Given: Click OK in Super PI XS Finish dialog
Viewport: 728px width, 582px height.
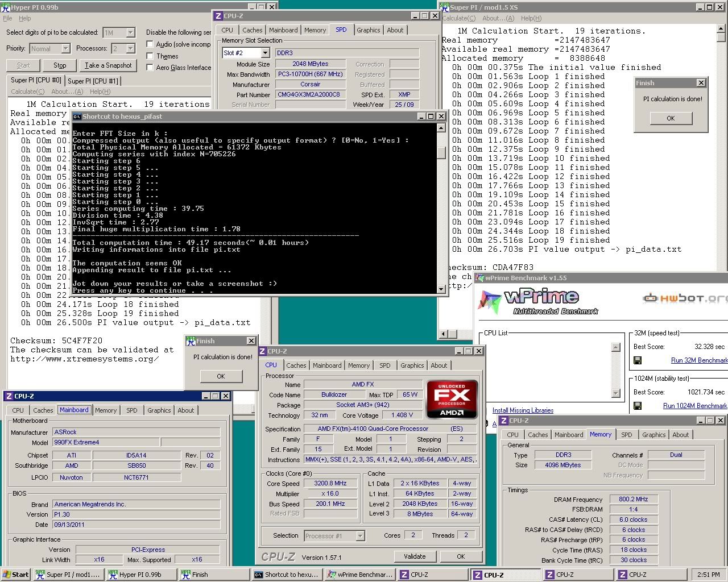Looking at the screenshot, I should coord(671,118).
